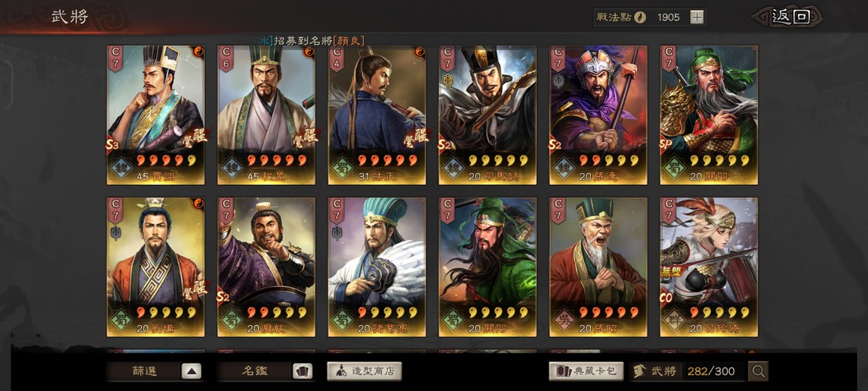Click the 武將 scroll icon in the bottom bar
Image resolution: width=868 pixels, height=391 pixels.
pos(639,371)
